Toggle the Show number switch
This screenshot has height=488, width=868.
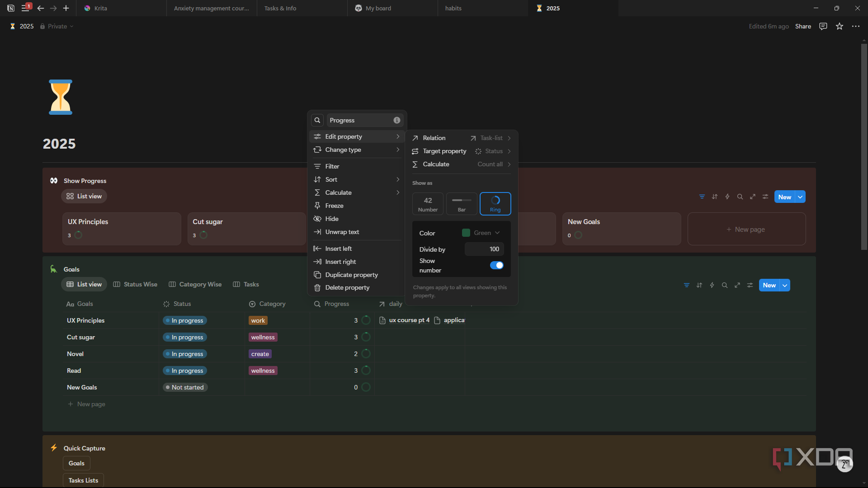[x=496, y=265]
